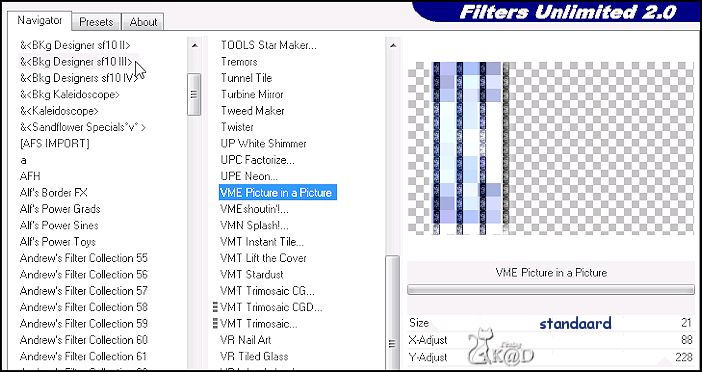702x372 pixels.
Task: Click filter list scroll up arrow
Action: coord(393,45)
